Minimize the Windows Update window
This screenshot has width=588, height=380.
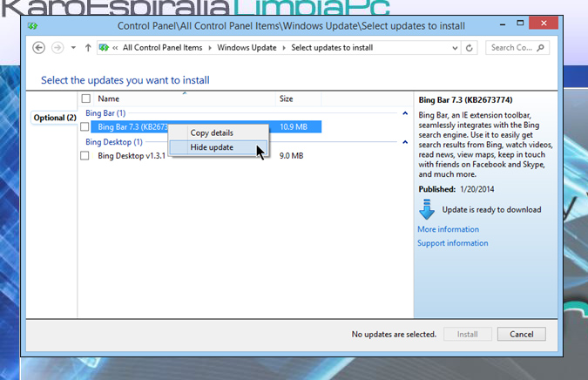pyautogui.click(x=503, y=24)
